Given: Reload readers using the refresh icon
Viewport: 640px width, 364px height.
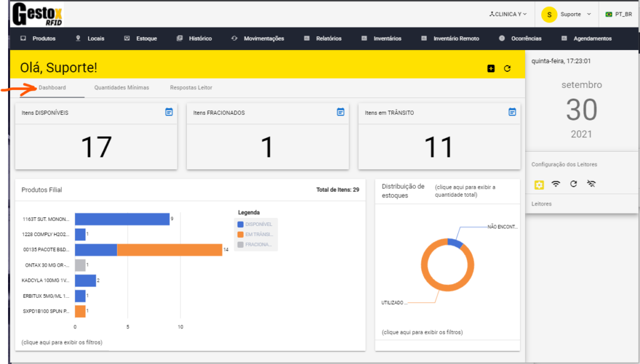Looking at the screenshot, I should point(573,184).
